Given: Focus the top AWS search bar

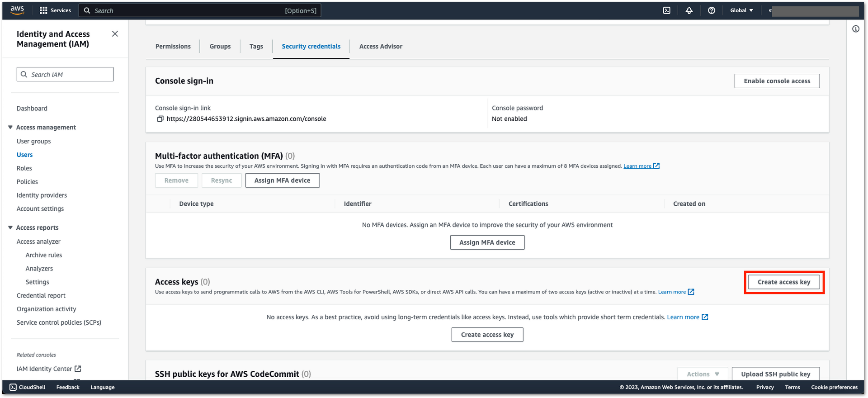Looking at the screenshot, I should [200, 10].
